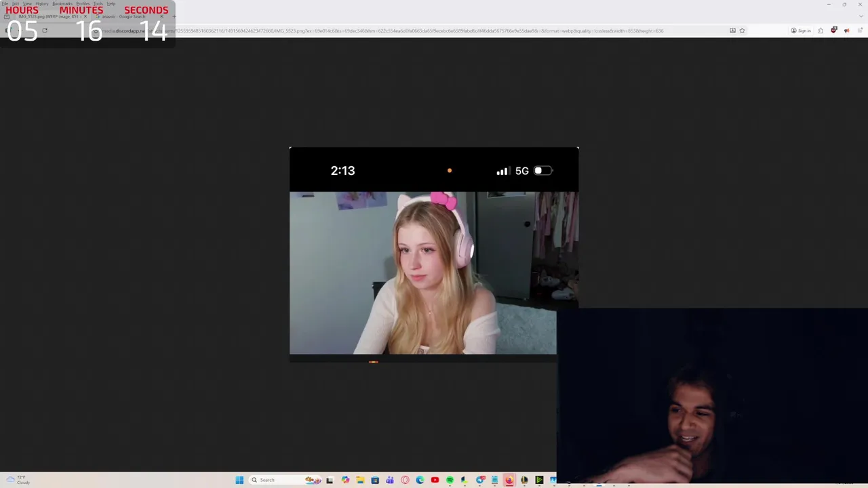The height and width of the screenshot is (488, 868).
Task: Switch to Firefox in the taskbar
Action: (509, 480)
